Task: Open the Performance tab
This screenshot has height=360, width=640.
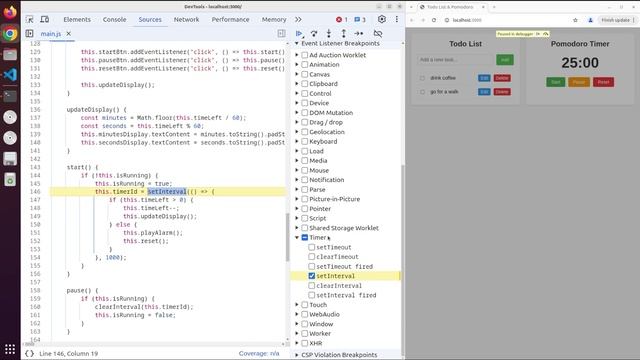Action: tap(230, 20)
